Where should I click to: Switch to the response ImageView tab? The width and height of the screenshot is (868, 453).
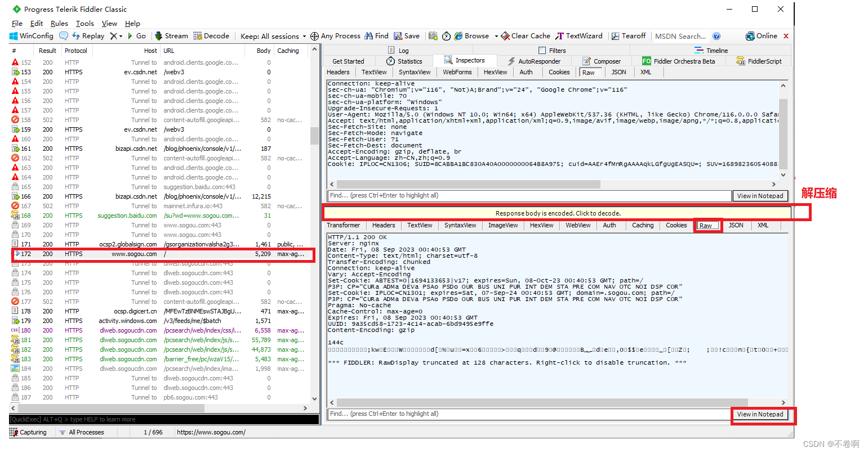[503, 225]
